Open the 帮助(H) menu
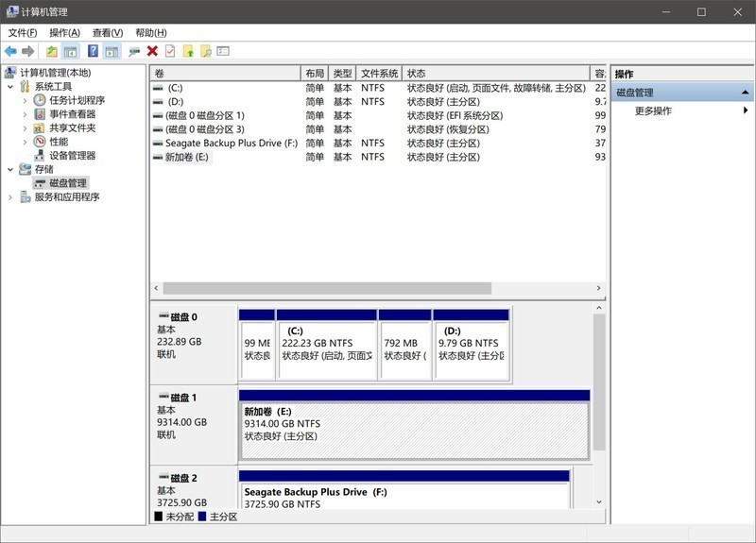 (151, 33)
